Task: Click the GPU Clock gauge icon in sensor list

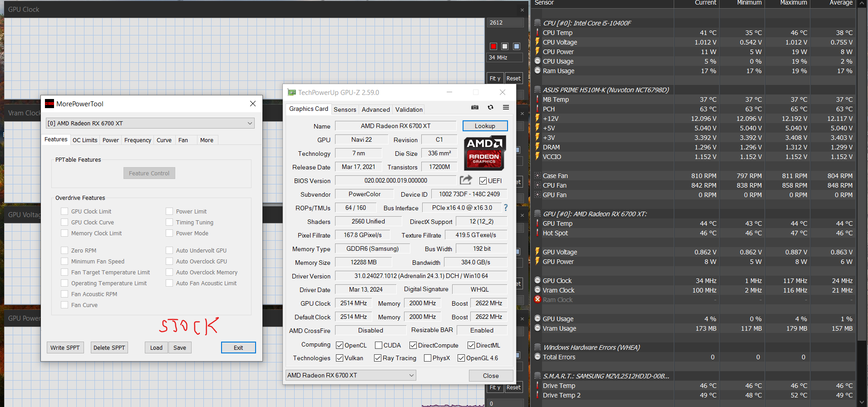Action: [x=538, y=281]
